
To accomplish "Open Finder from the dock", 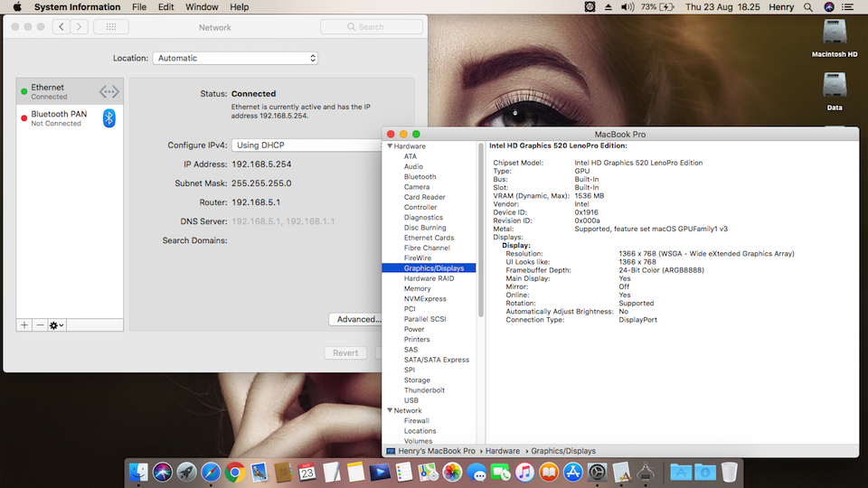I will tap(138, 473).
